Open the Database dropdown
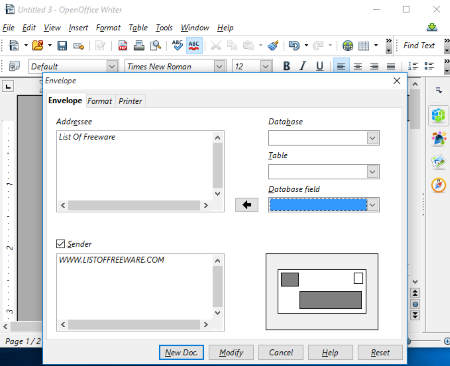 tap(373, 138)
